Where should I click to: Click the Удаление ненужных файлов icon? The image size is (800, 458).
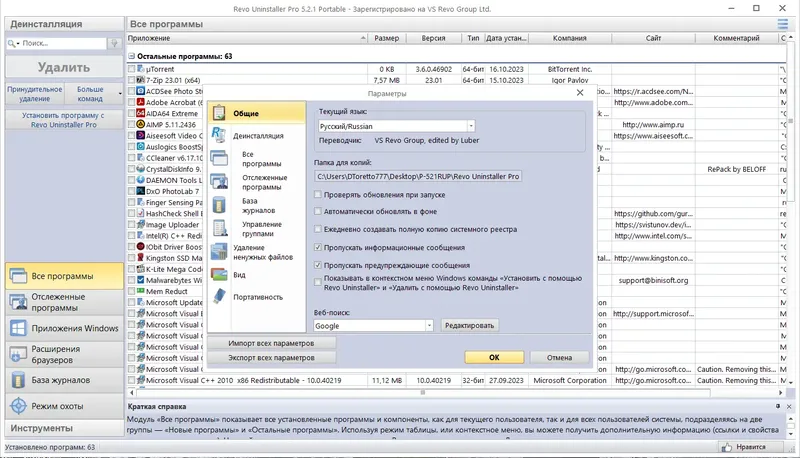pos(219,252)
